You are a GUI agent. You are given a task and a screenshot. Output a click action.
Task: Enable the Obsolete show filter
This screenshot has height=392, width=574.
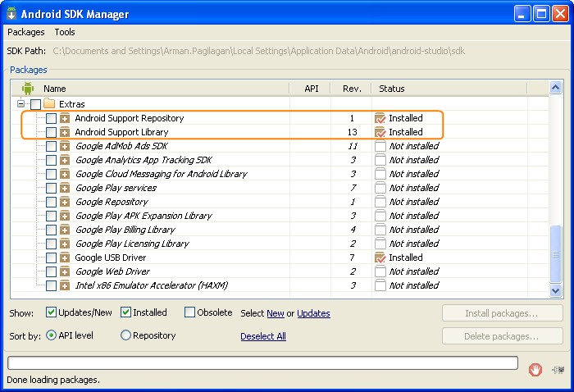click(x=189, y=312)
